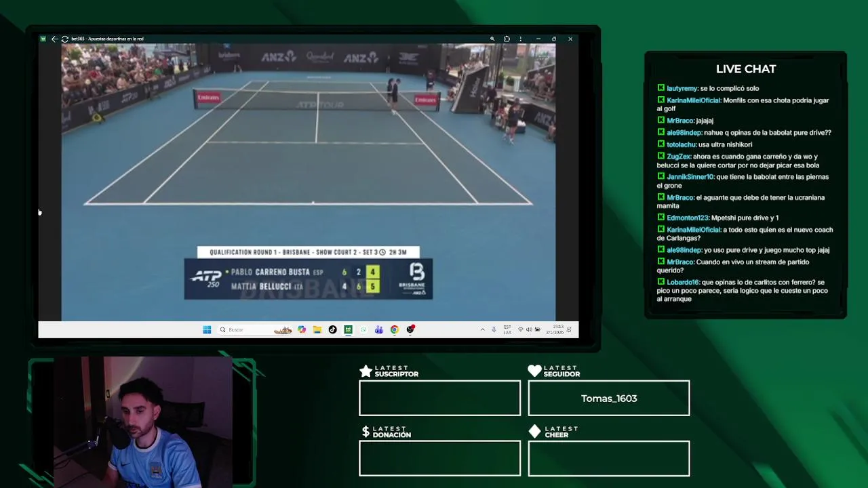This screenshot has height=488, width=868.
Task: Change the ESP LAA input language
Action: pyautogui.click(x=507, y=329)
